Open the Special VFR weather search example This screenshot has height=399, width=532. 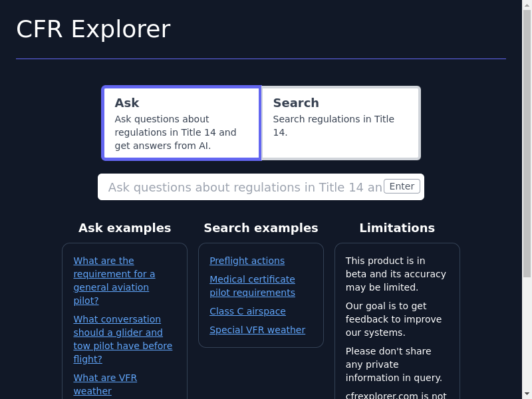click(257, 330)
